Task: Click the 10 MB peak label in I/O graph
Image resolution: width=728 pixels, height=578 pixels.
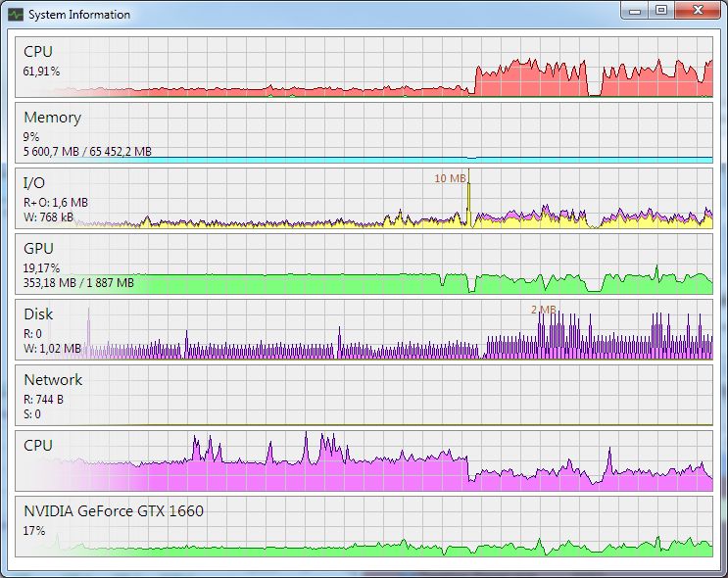Action: 450,178
